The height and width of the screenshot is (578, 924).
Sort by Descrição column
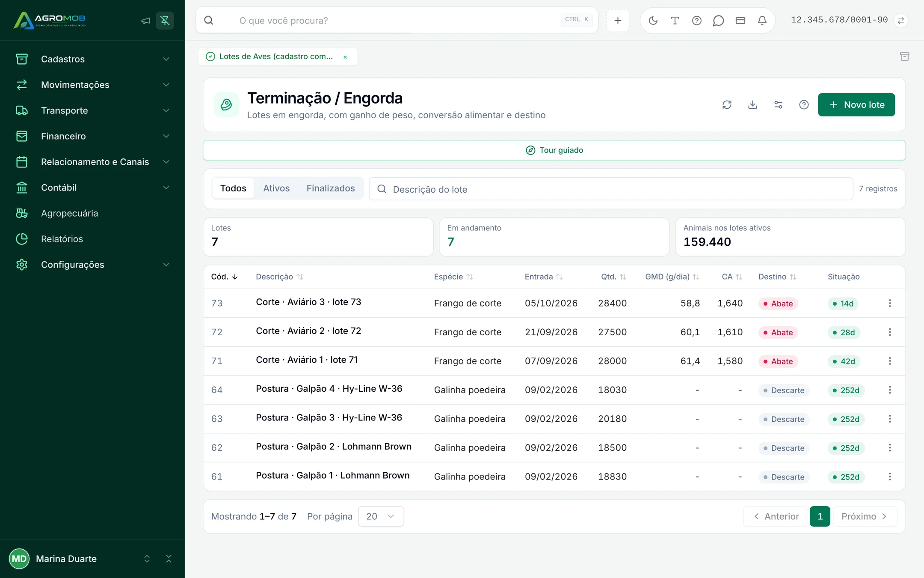point(279,277)
